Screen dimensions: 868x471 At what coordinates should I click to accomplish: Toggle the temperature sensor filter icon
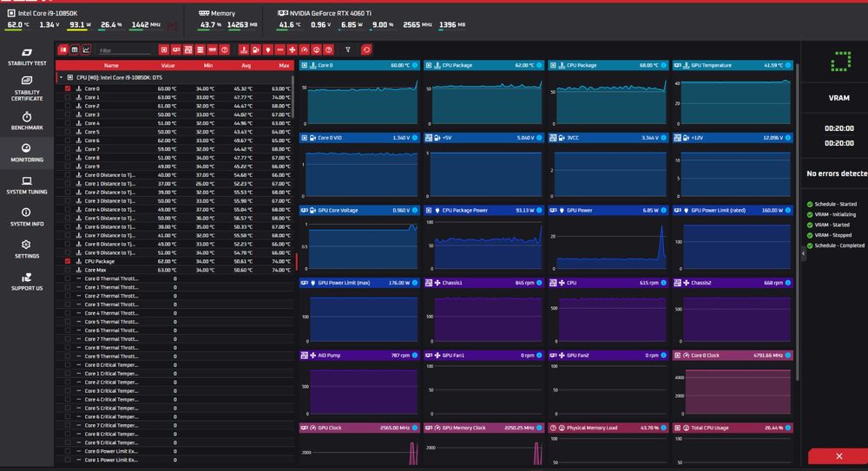pos(244,49)
